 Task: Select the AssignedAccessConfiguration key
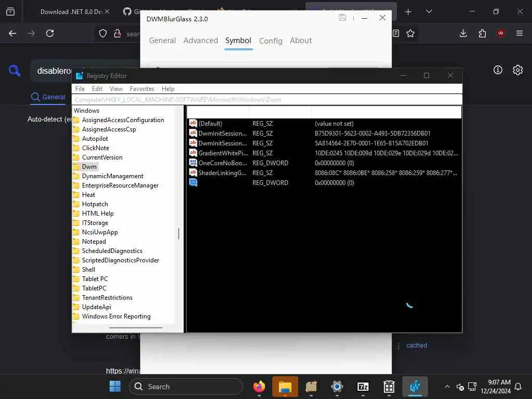click(x=123, y=120)
